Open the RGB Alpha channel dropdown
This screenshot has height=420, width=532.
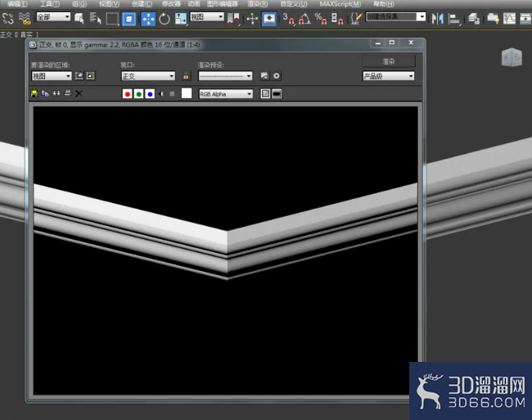(x=226, y=94)
